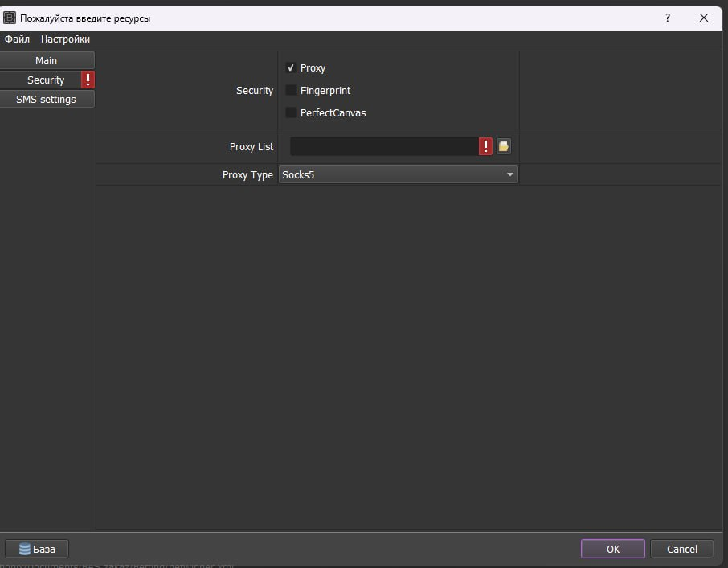Open the Файл menu

pos(17,39)
